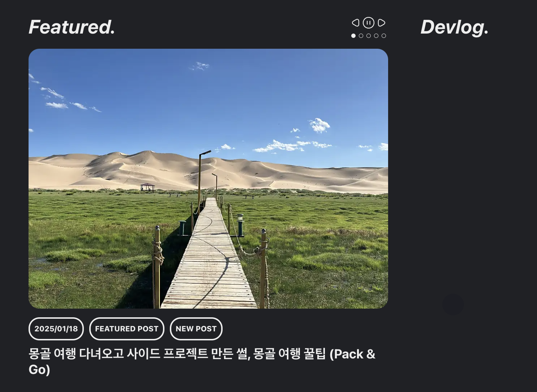Select the first filled carousel dot

click(353, 36)
